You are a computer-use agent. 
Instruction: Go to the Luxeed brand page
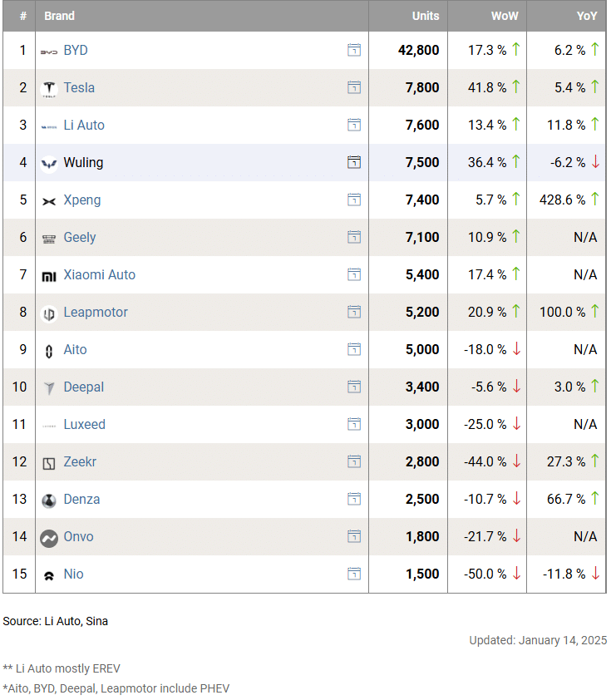click(x=85, y=425)
